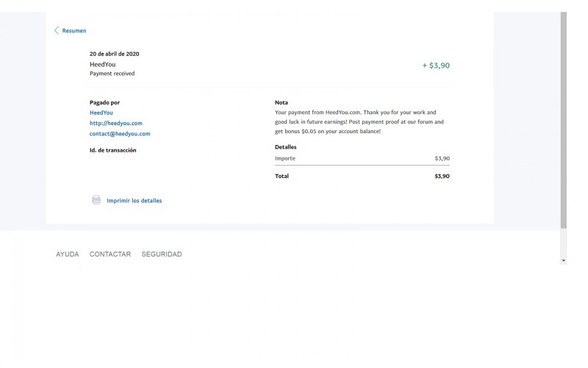588x368 pixels.
Task: Go back via the Resumen link
Action: point(73,31)
